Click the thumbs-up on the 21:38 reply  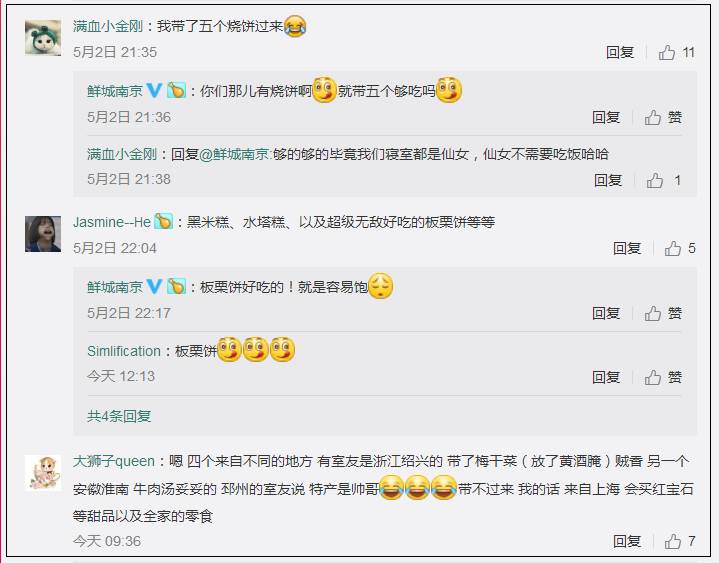pos(655,180)
